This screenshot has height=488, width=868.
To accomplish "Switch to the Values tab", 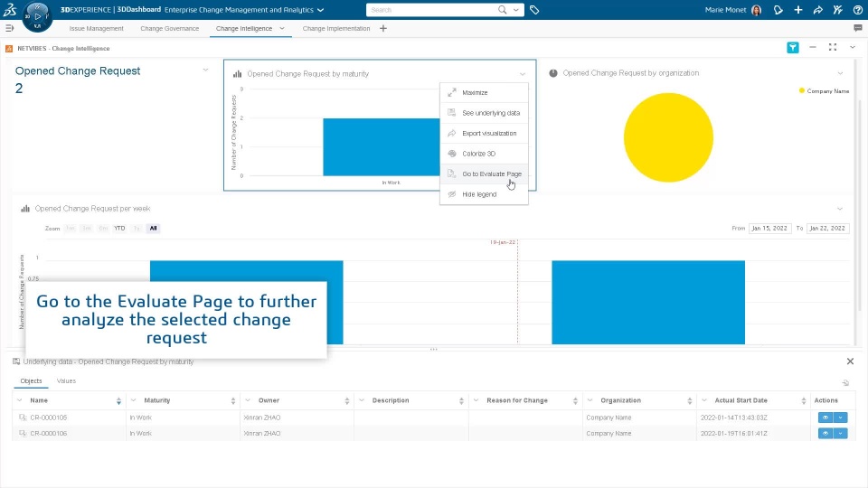I will point(66,380).
